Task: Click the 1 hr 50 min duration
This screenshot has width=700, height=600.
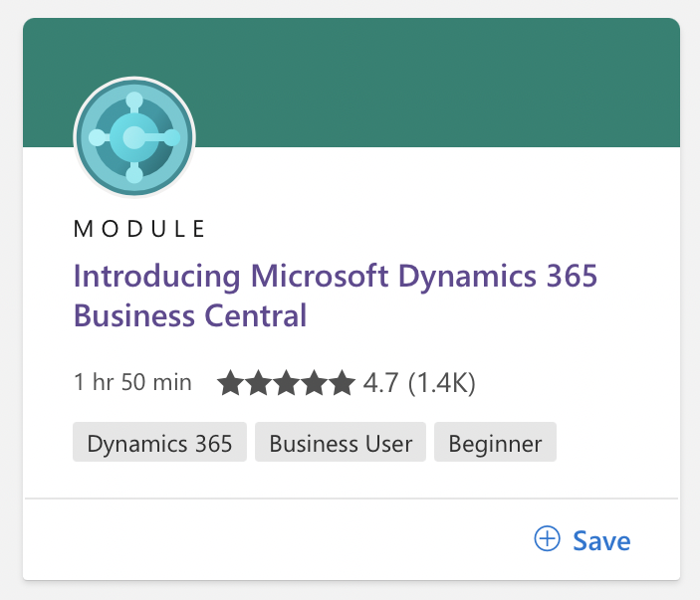Action: pyautogui.click(x=132, y=382)
